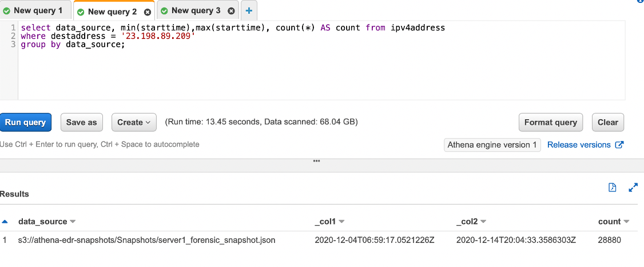This screenshot has height=267, width=644.
Task: Click the Save as button
Action: point(81,122)
